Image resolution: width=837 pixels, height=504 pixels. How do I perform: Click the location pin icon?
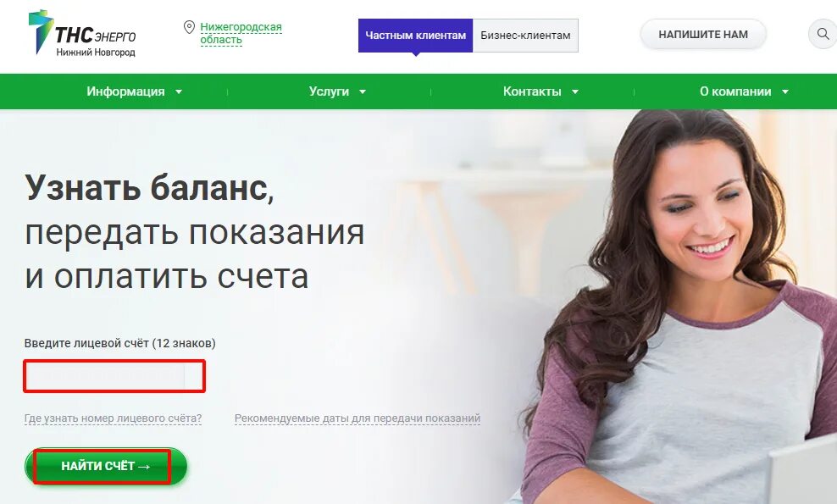coord(189,27)
